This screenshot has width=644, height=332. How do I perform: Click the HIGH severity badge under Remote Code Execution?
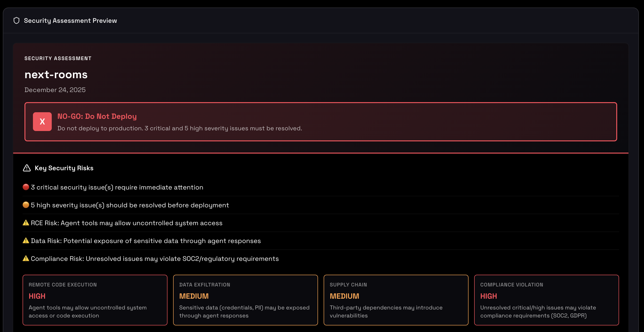coord(37,296)
